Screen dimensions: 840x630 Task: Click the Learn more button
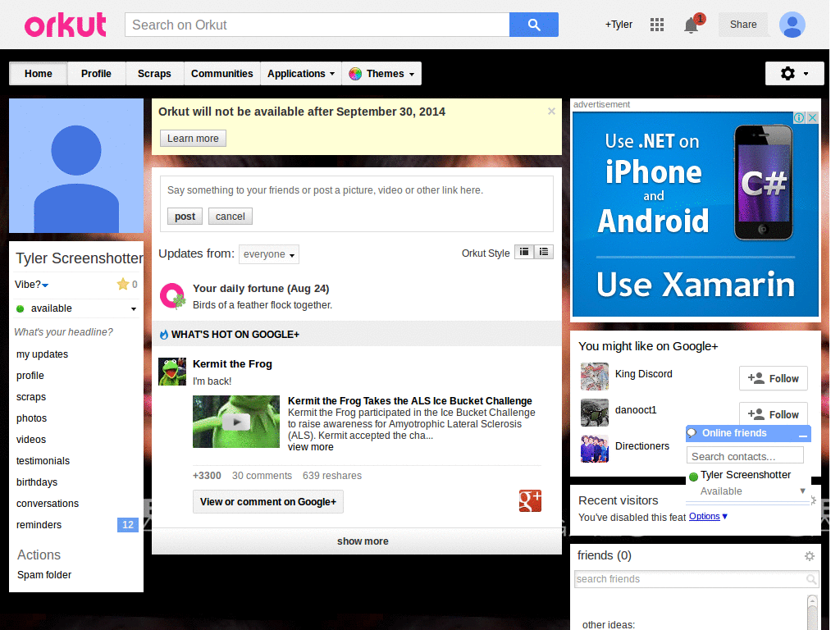[193, 138]
